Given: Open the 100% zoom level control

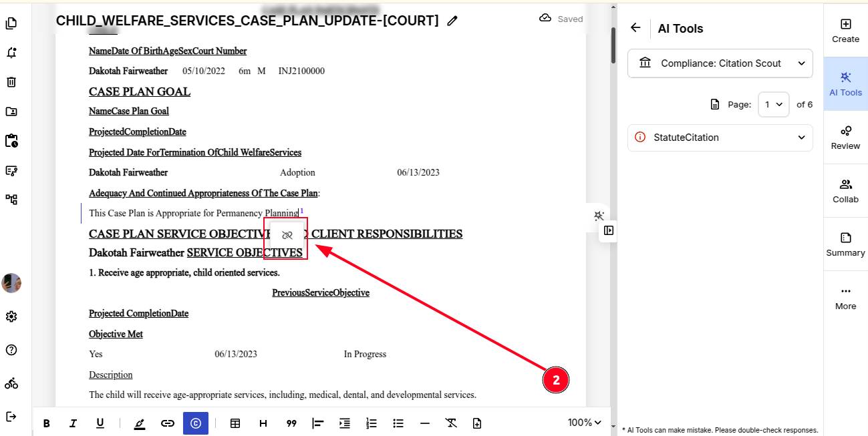Looking at the screenshot, I should point(584,423).
